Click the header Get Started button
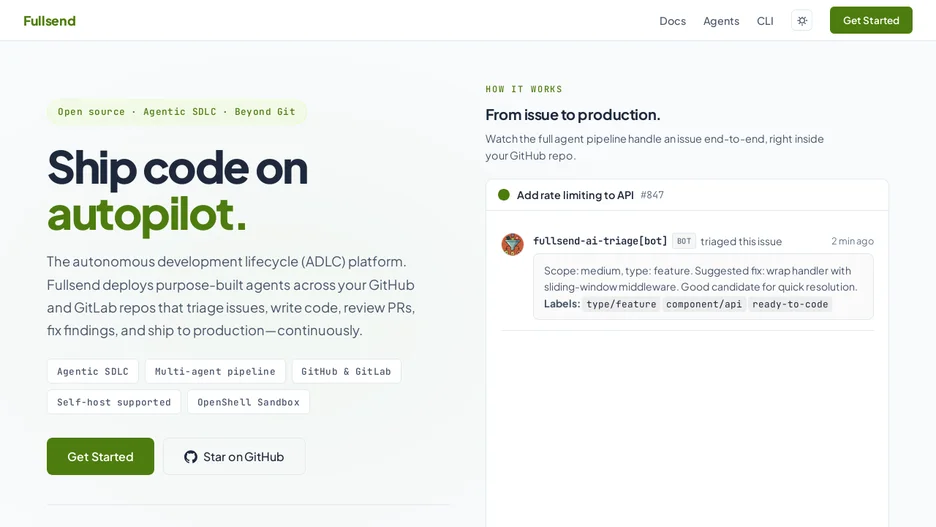Viewport: 936px width, 527px height. [x=871, y=20]
